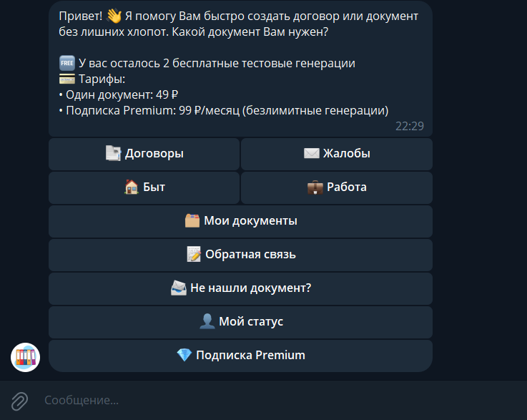Click the paperclip attach file icon

click(x=19, y=400)
